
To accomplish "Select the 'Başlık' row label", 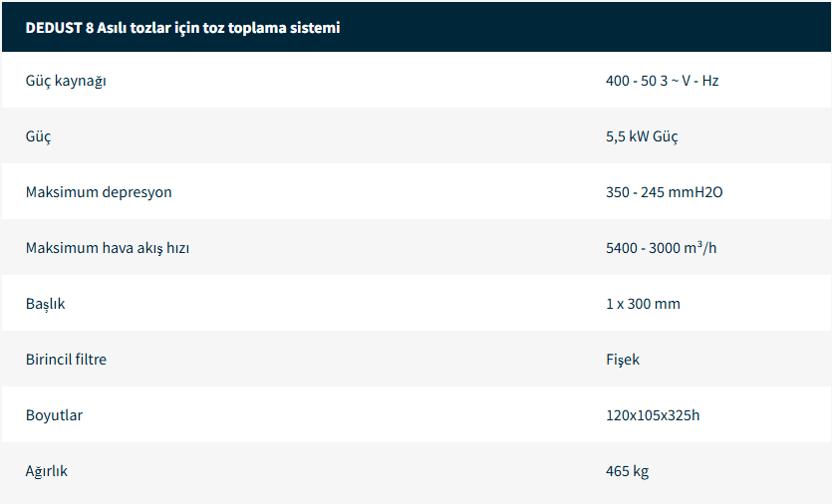I will pyautogui.click(x=45, y=304).
